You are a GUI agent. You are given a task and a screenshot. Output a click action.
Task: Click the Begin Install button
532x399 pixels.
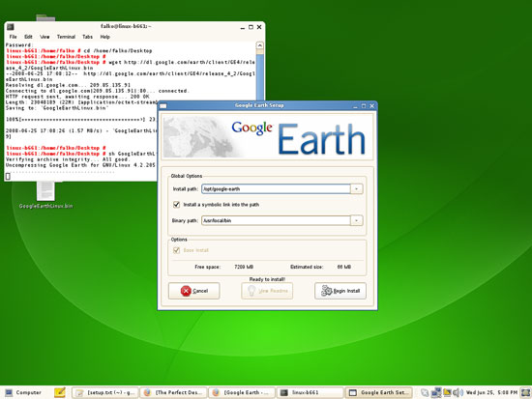[340, 291]
